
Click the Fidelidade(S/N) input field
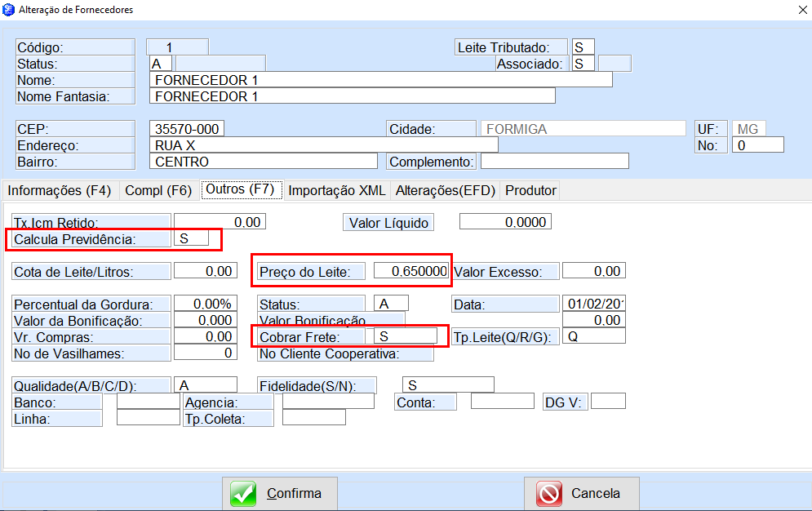(x=448, y=384)
